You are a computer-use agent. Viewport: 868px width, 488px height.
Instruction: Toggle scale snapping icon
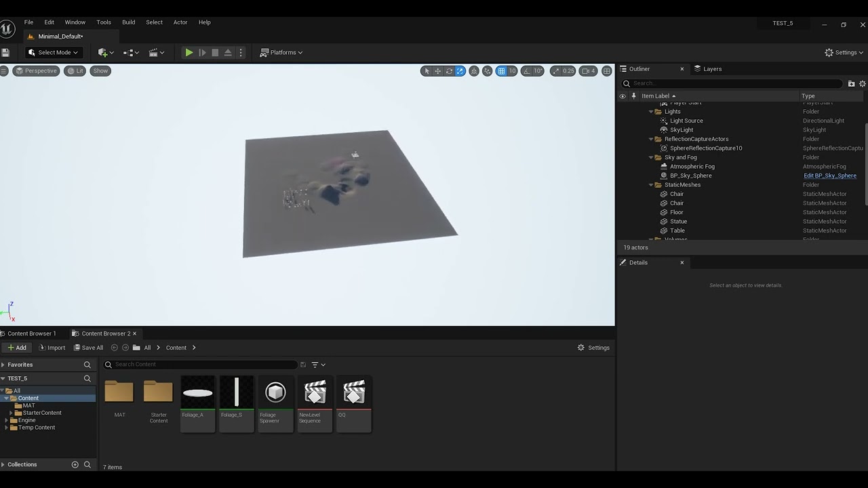tap(556, 70)
